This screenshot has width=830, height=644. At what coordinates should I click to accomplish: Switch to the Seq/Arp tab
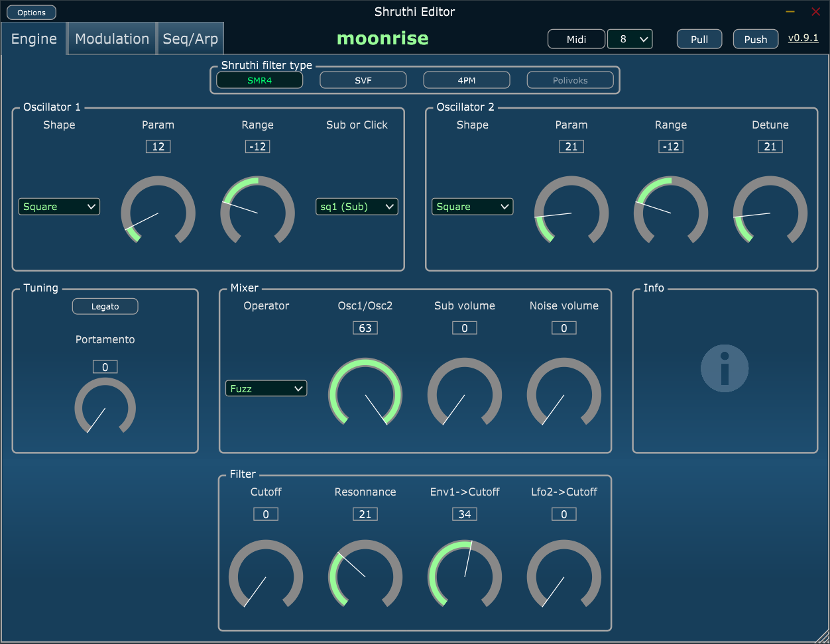coord(190,38)
